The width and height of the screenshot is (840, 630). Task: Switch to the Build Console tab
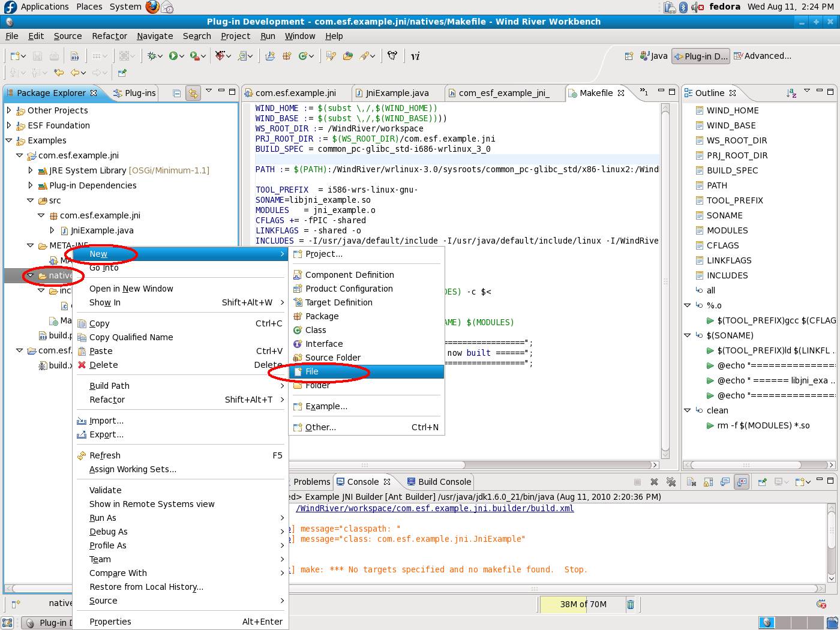(439, 482)
